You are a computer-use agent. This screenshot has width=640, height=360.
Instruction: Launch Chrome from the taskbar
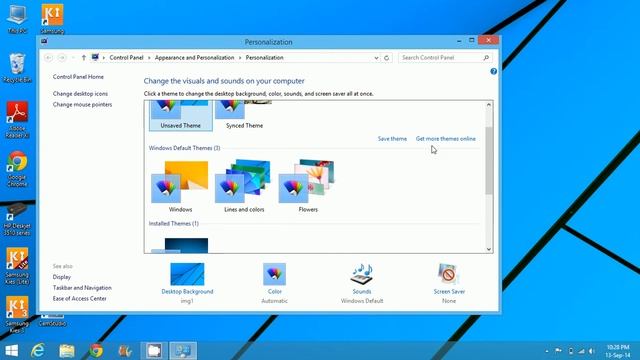click(x=96, y=351)
